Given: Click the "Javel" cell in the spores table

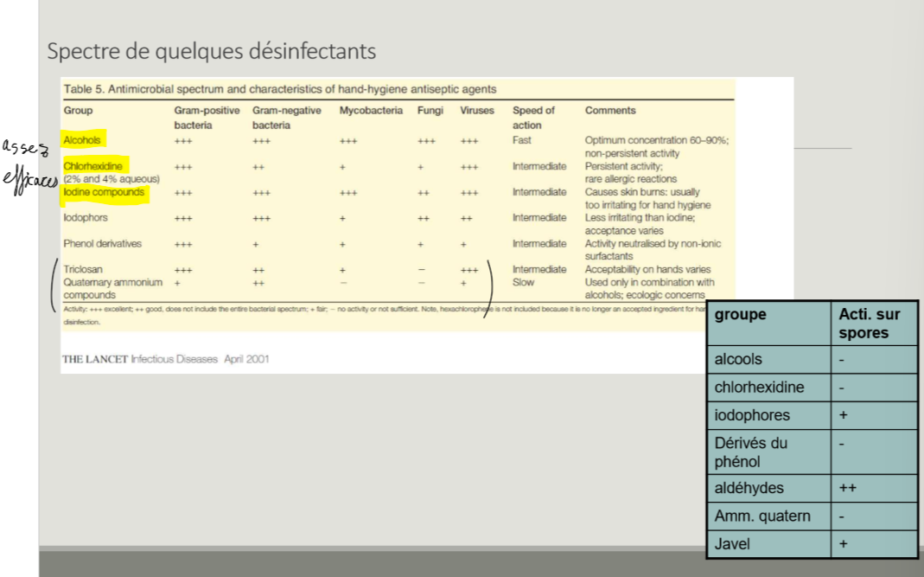Looking at the screenshot, I should (732, 545).
